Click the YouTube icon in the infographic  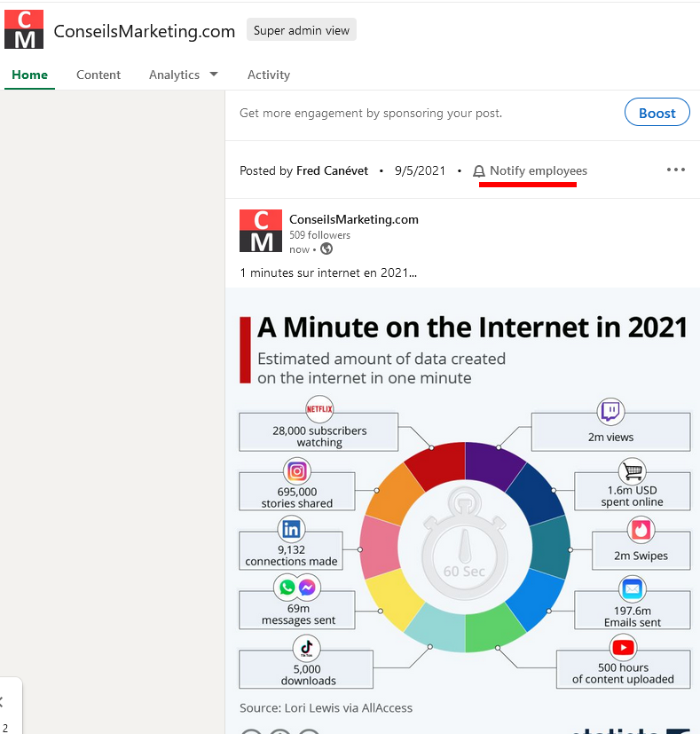[623, 647]
